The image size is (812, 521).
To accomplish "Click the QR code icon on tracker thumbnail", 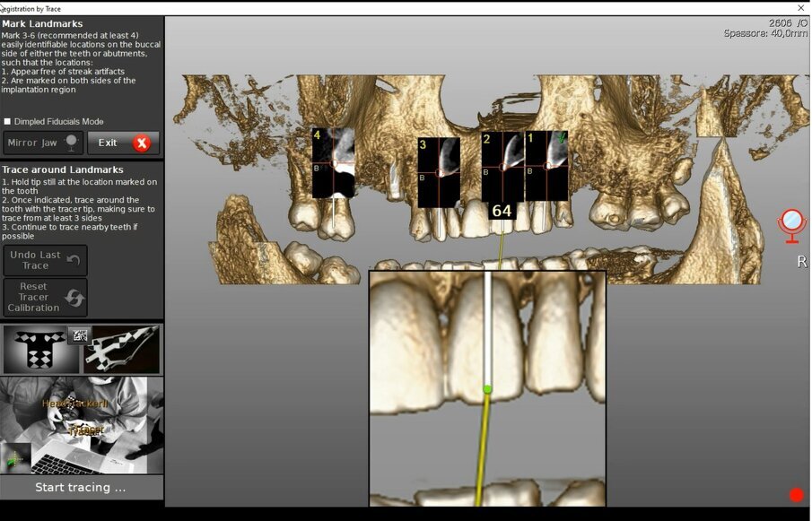I will click(x=79, y=336).
